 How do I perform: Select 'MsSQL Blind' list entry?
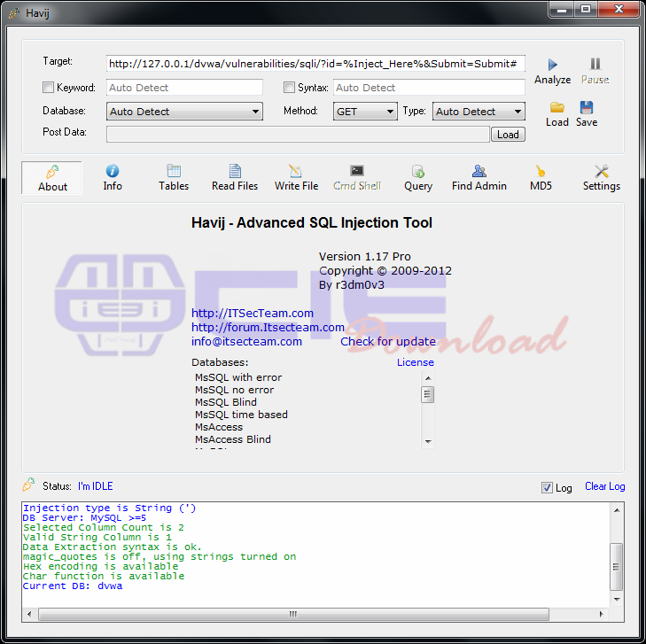point(225,402)
